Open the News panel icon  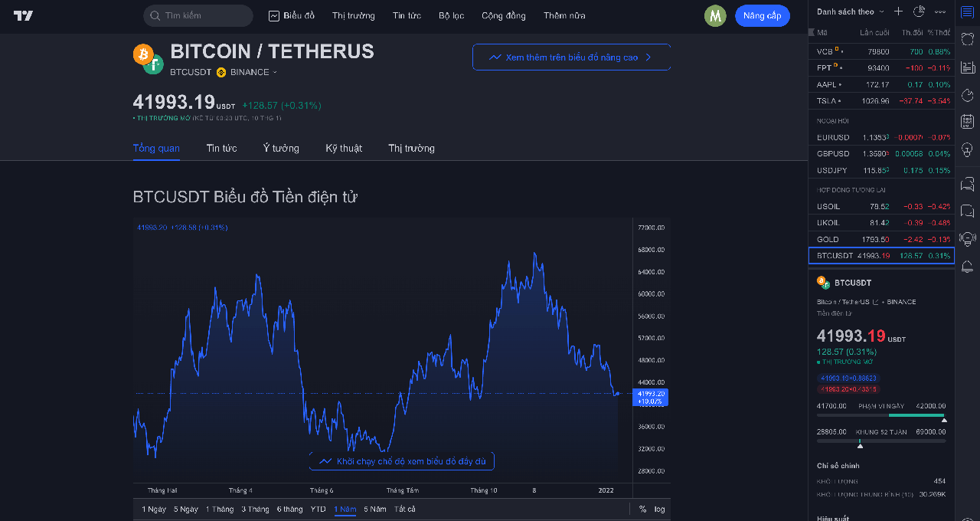967,67
